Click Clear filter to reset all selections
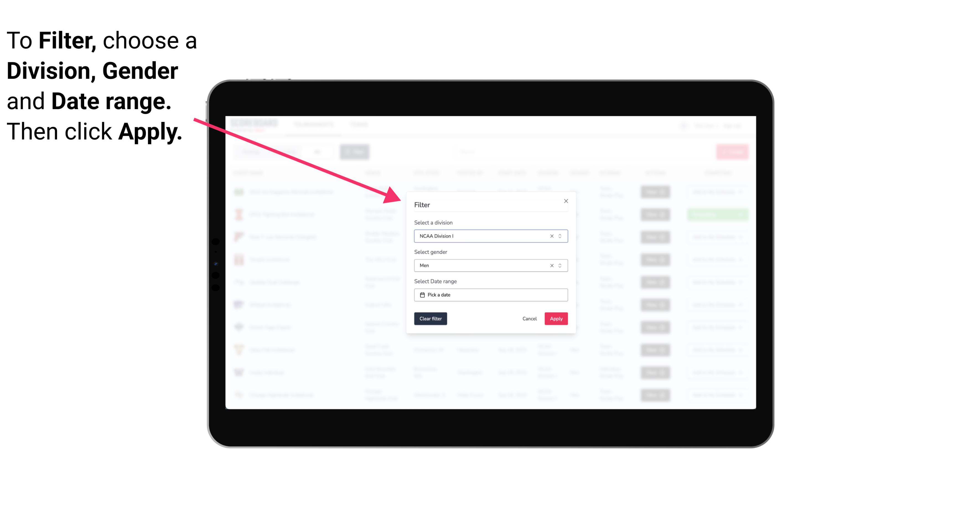The width and height of the screenshot is (980, 527). (x=430, y=319)
